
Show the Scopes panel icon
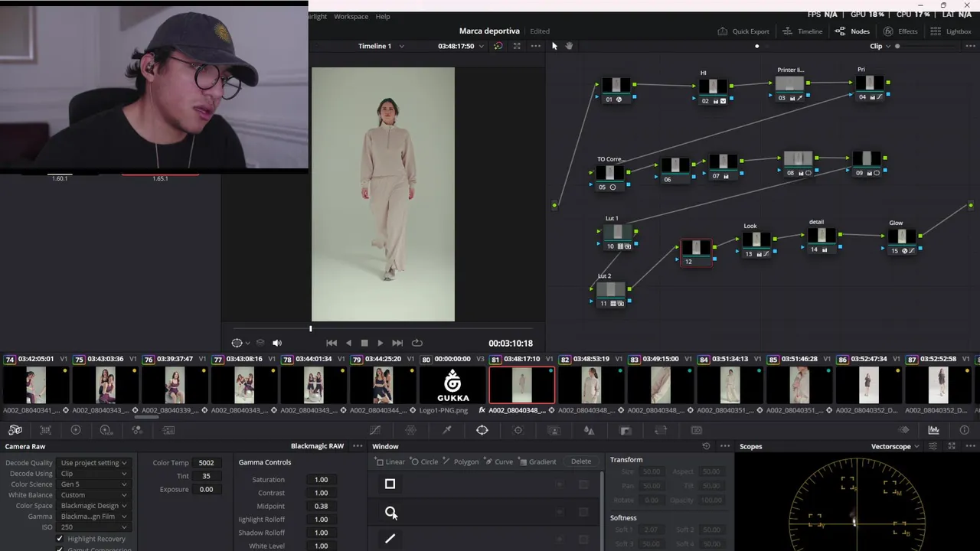tap(934, 430)
